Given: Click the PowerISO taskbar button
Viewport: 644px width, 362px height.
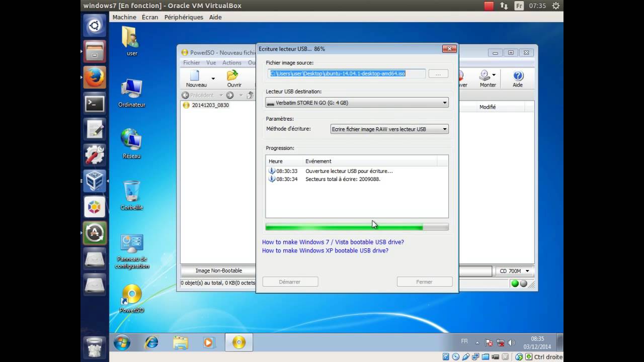Looking at the screenshot, I should point(239,343).
